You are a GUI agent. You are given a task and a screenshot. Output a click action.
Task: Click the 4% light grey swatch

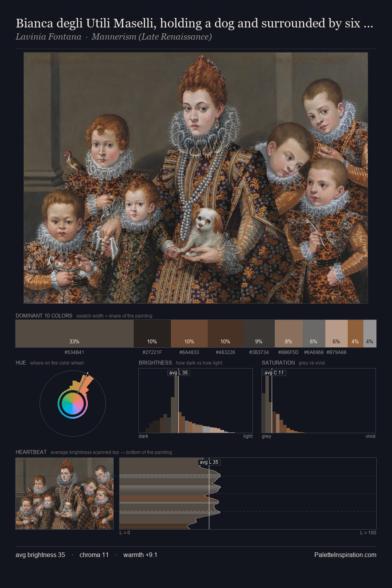point(370,334)
